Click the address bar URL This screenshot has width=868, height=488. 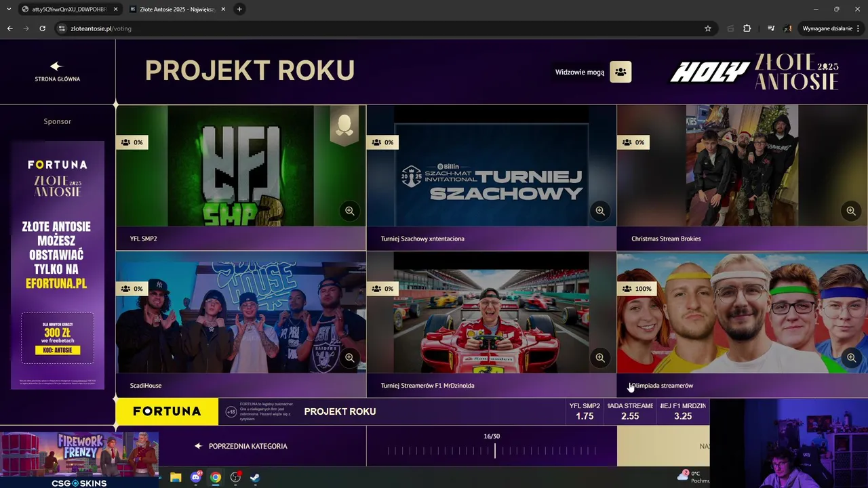pyautogui.click(x=101, y=28)
